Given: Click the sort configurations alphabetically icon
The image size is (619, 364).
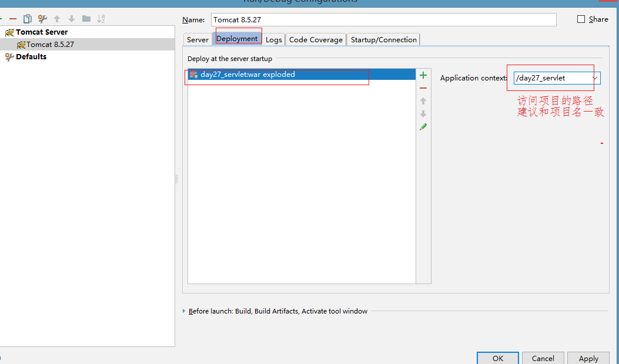Looking at the screenshot, I should click(101, 19).
